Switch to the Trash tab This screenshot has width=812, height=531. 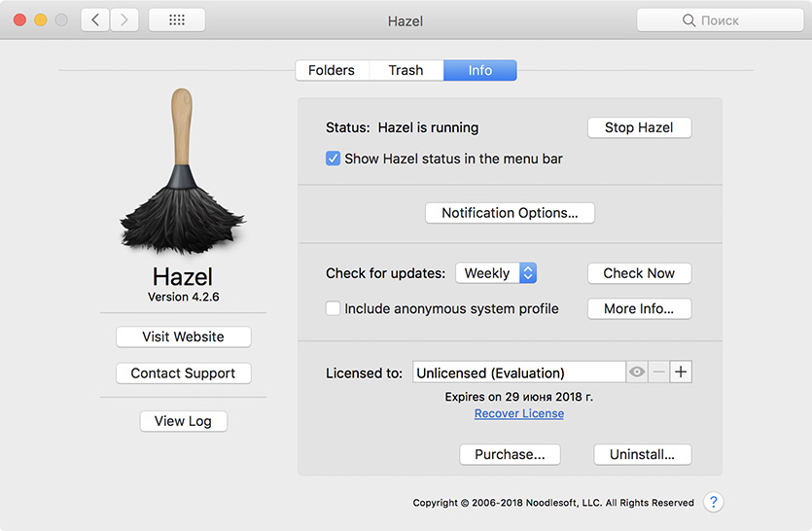tap(406, 70)
